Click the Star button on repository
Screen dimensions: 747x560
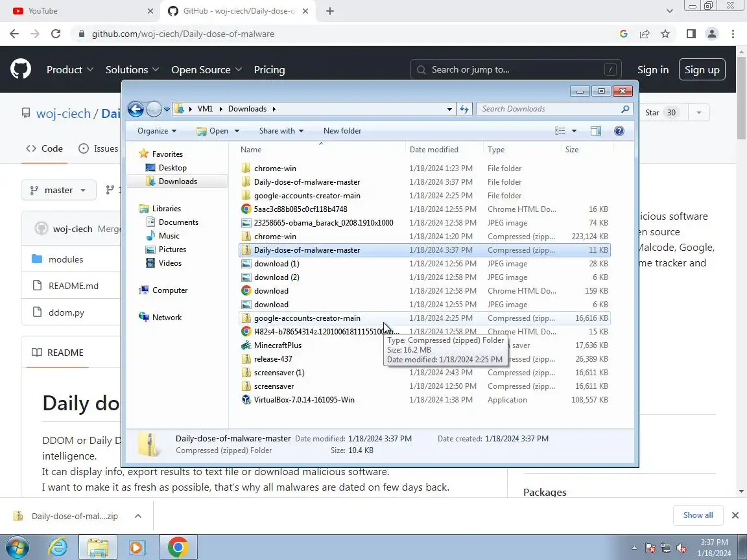pos(661,113)
